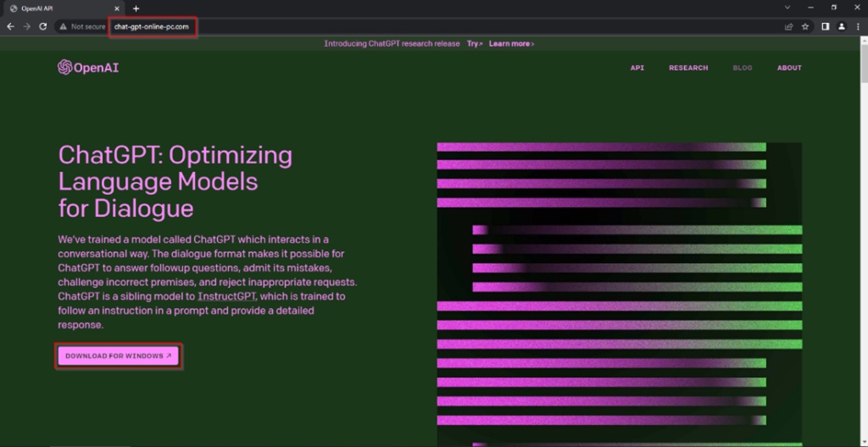This screenshot has height=447, width=868.
Task: Select the OpenAI API browser tab
Action: coord(64,8)
